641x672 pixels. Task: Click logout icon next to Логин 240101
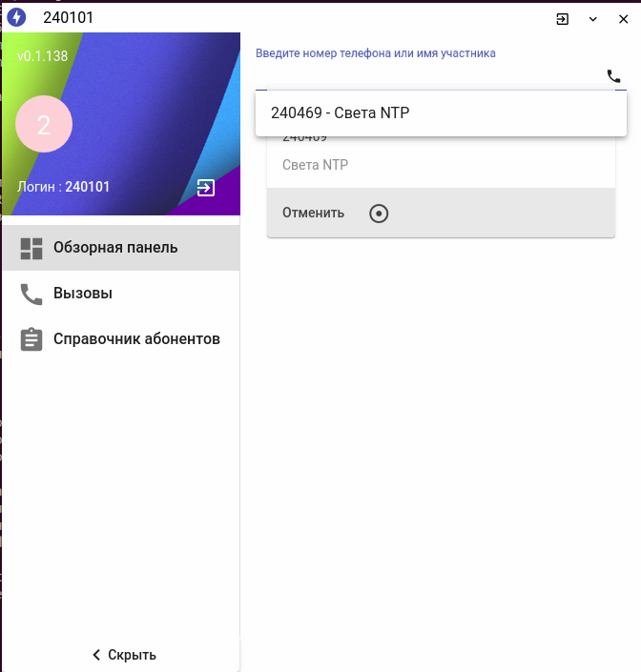click(206, 188)
